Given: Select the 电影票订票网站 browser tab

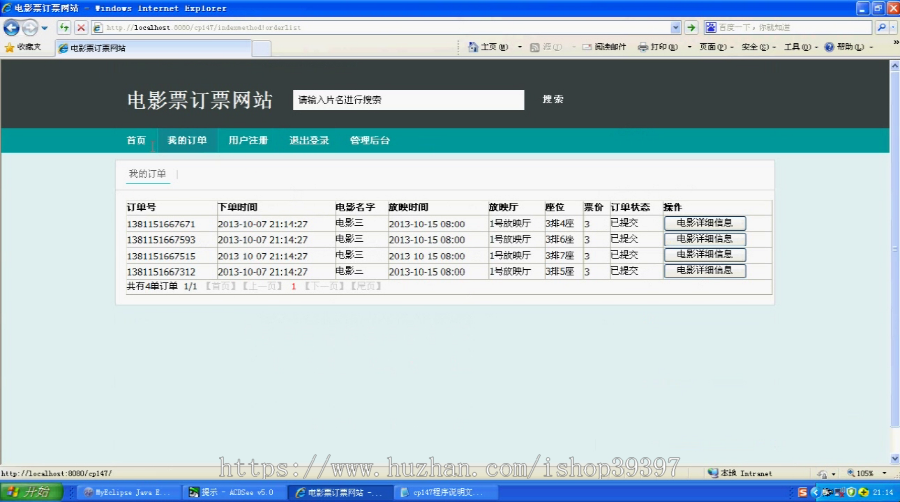Looking at the screenshot, I should point(153,48).
